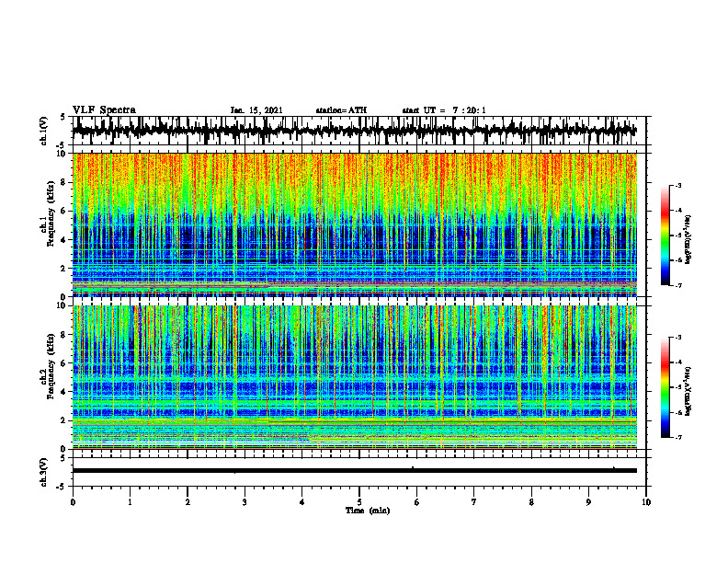Click the "7" tick on the time axis

[x=474, y=502]
